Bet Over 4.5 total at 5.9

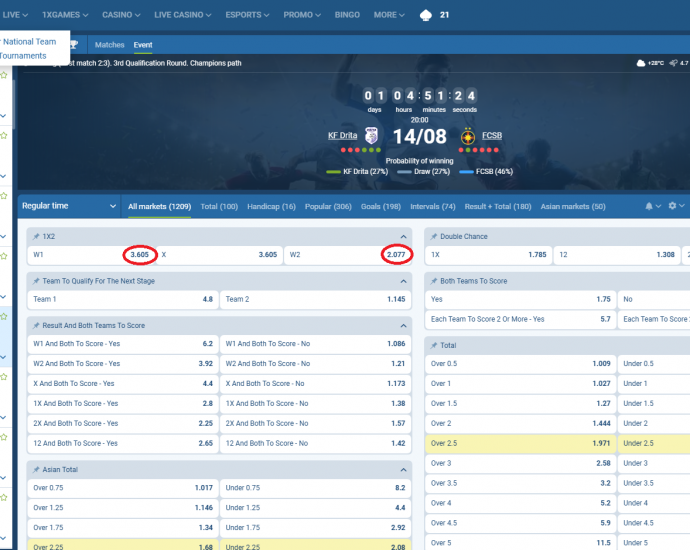click(x=521, y=523)
